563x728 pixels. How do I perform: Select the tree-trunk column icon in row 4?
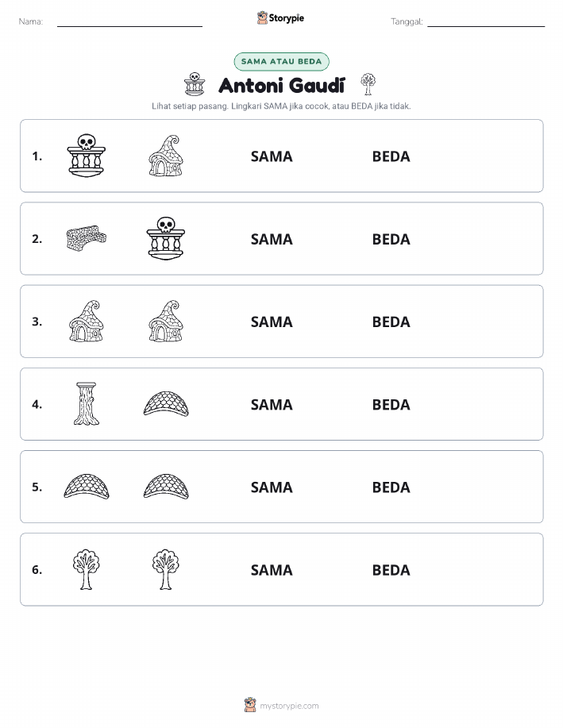coord(87,404)
